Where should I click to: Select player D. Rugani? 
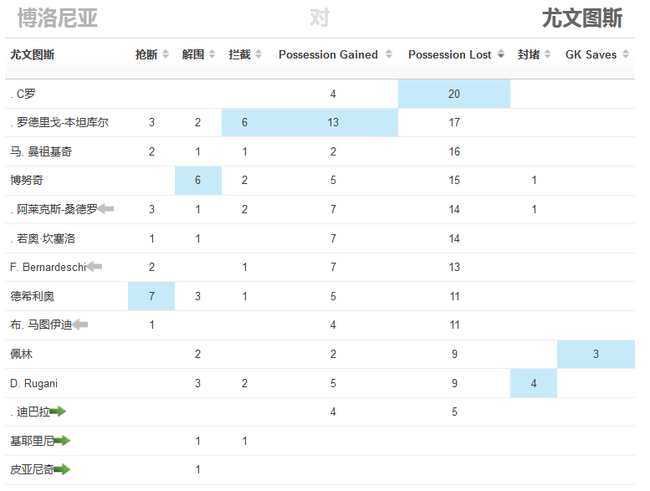tap(34, 383)
